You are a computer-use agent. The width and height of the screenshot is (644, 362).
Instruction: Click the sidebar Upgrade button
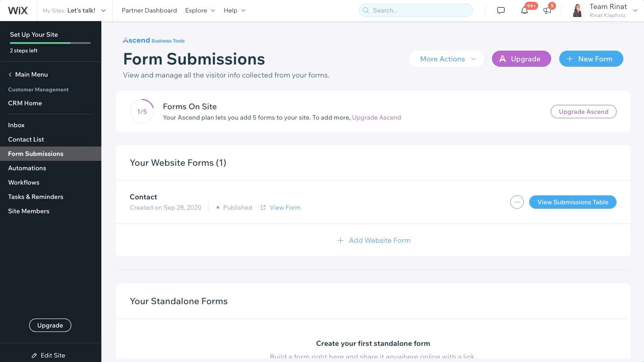pos(50,325)
